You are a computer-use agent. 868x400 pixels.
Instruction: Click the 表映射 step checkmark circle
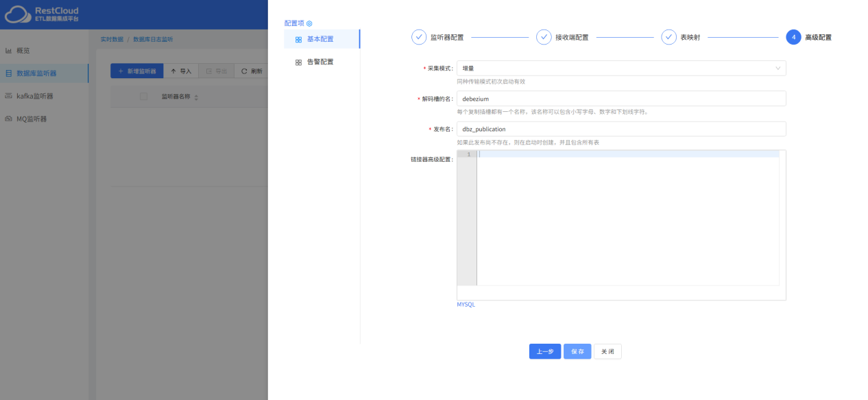point(668,37)
